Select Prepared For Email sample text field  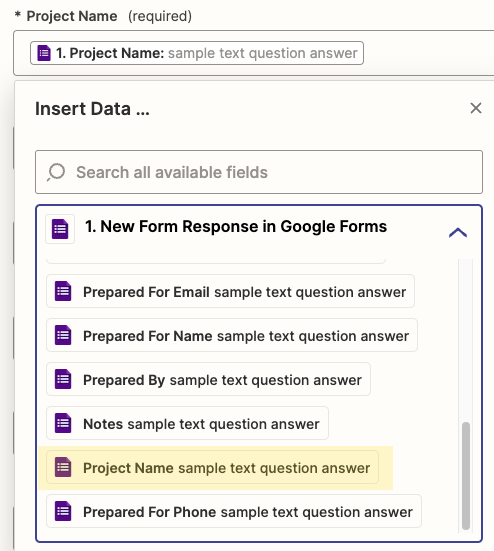(230, 291)
